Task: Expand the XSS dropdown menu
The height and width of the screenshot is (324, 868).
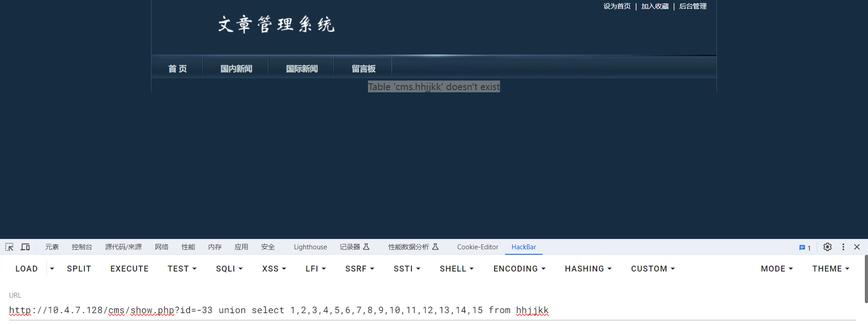Action: tap(274, 269)
